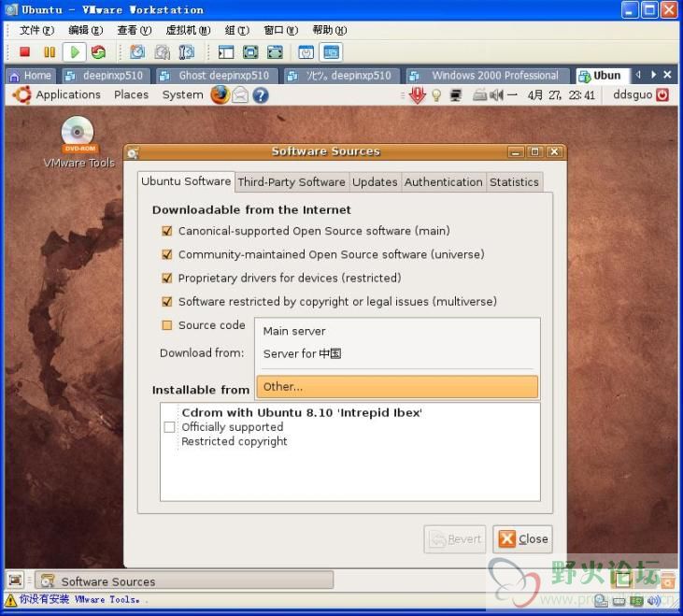
Task: Open the 查看(V) menu
Action: tap(135, 30)
